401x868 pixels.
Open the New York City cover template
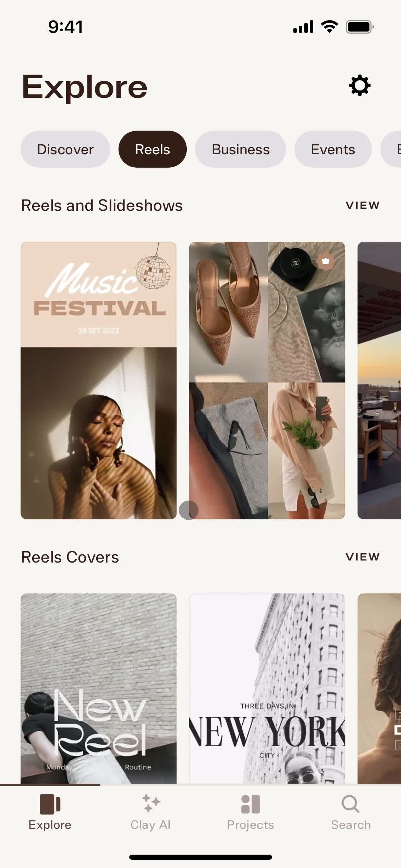(x=267, y=688)
